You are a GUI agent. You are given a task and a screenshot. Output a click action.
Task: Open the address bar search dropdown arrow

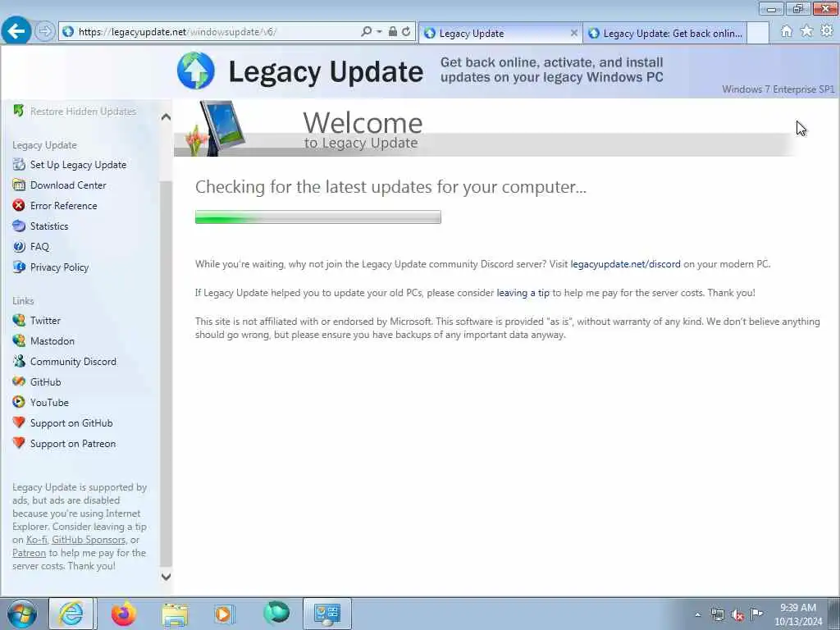(379, 32)
